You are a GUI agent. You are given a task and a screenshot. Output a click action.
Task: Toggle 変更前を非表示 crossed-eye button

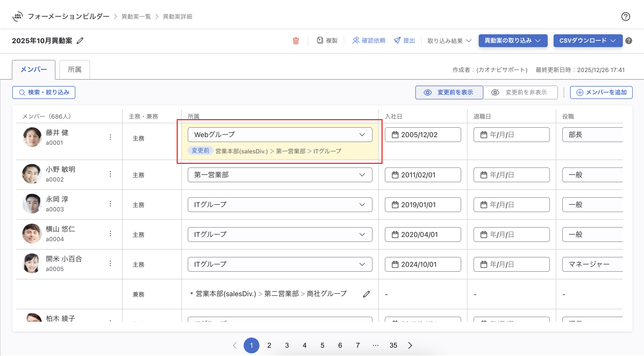pos(520,92)
